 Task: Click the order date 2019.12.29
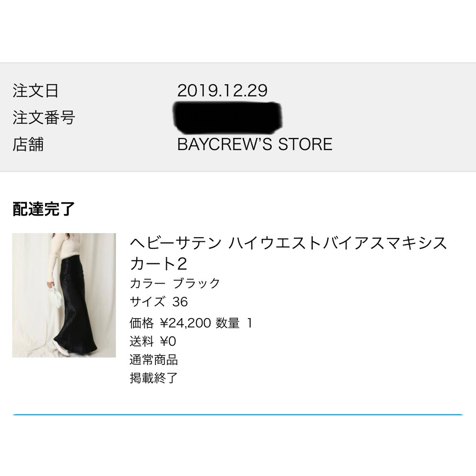(x=222, y=90)
